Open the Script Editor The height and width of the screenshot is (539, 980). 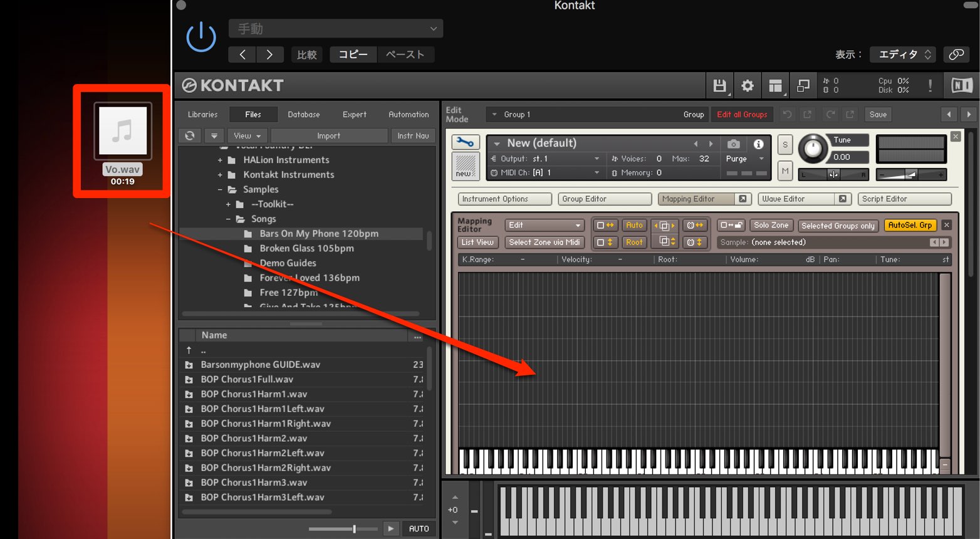pos(905,199)
